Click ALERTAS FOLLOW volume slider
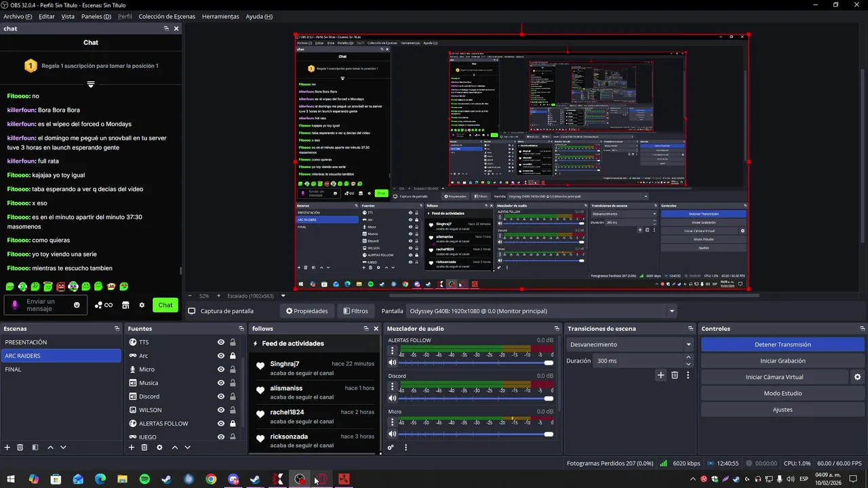868x488 pixels. tap(476, 363)
